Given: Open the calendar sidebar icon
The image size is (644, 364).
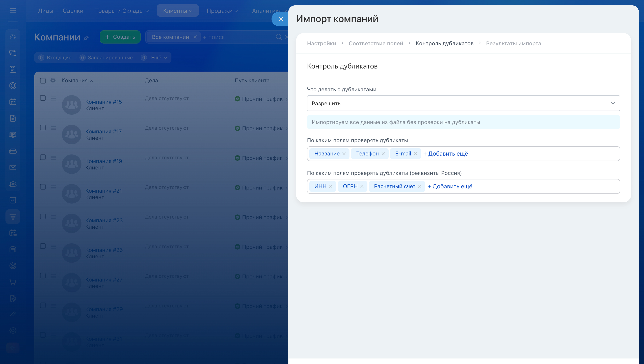Looking at the screenshot, I should pyautogui.click(x=13, y=102).
